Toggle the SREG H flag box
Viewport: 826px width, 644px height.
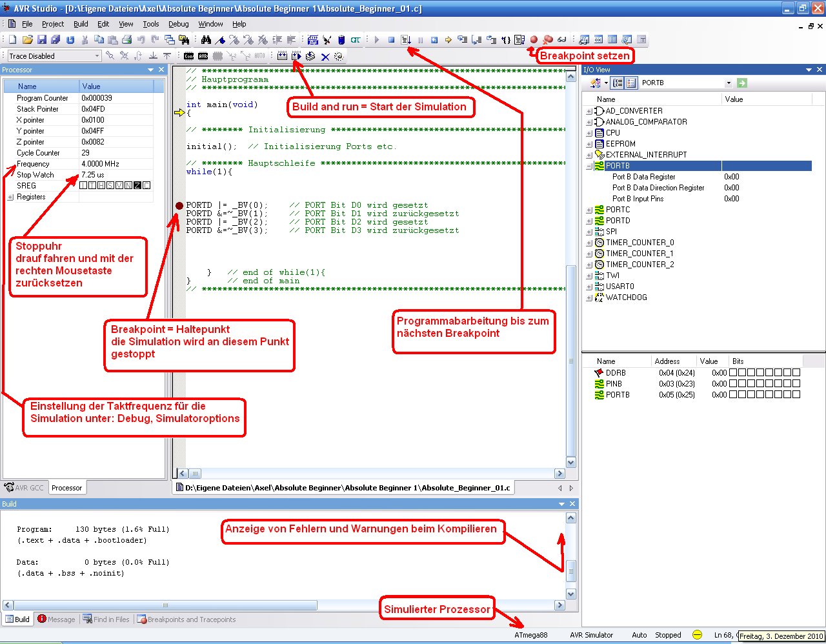point(101,186)
